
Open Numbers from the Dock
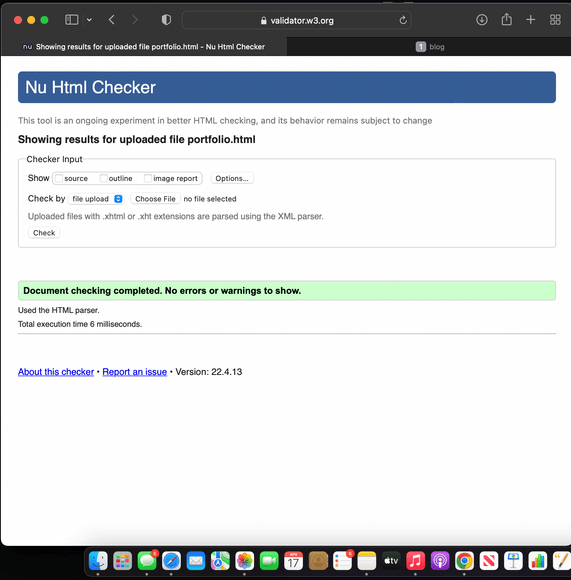point(538,561)
